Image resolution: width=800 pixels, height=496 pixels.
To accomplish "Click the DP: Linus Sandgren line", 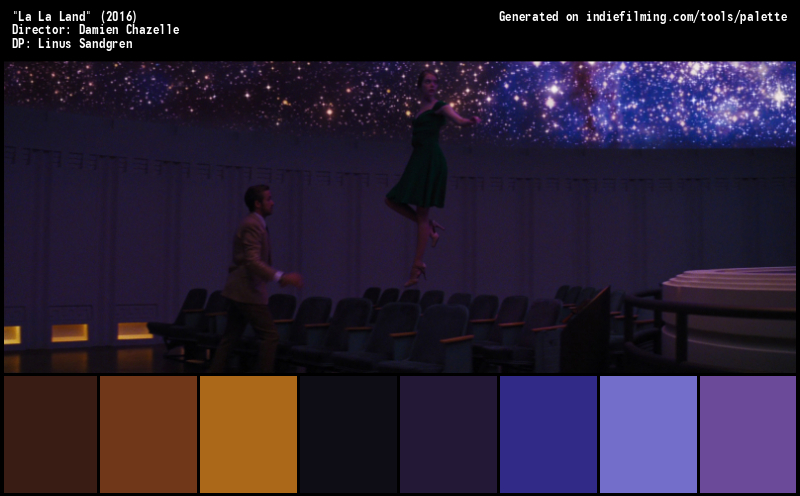I will pyautogui.click(x=72, y=43).
